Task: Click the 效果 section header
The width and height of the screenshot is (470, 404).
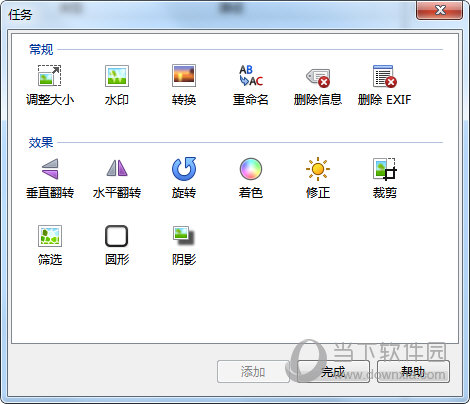Action: 41,142
